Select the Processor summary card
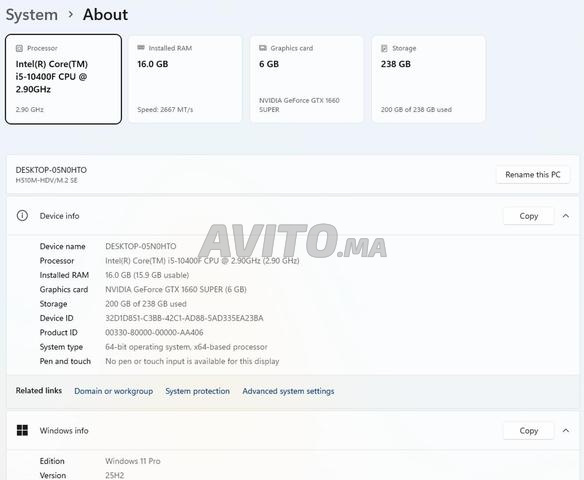This screenshot has height=480, width=584. [63, 79]
